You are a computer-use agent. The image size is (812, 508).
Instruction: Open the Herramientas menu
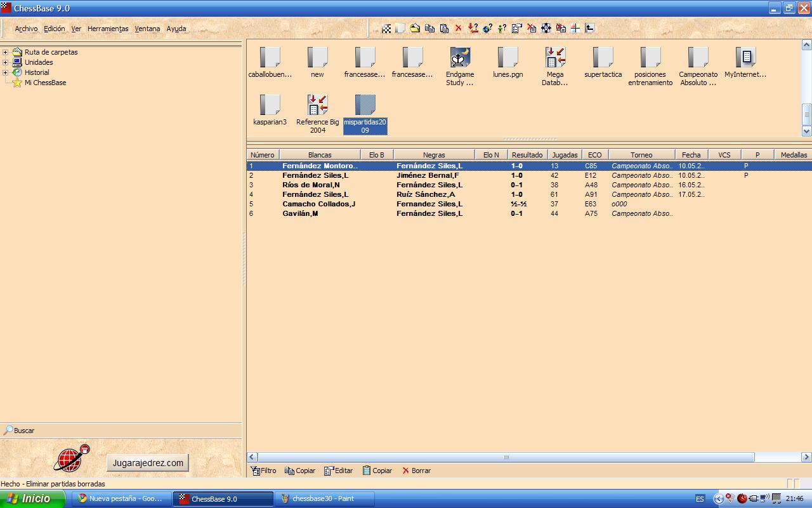(108, 29)
